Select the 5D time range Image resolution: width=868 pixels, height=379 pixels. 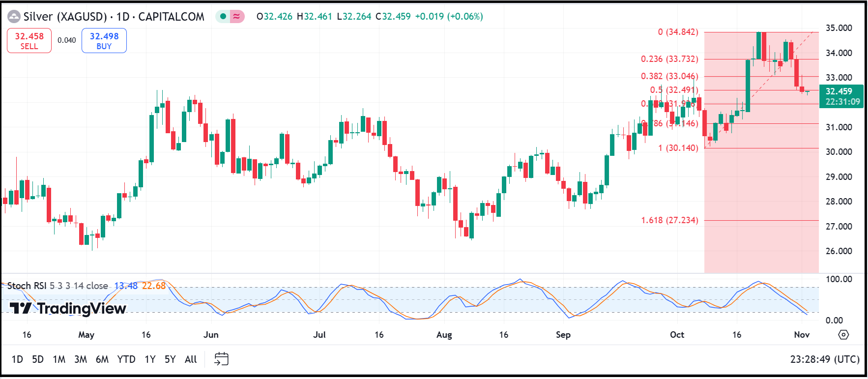(x=38, y=359)
